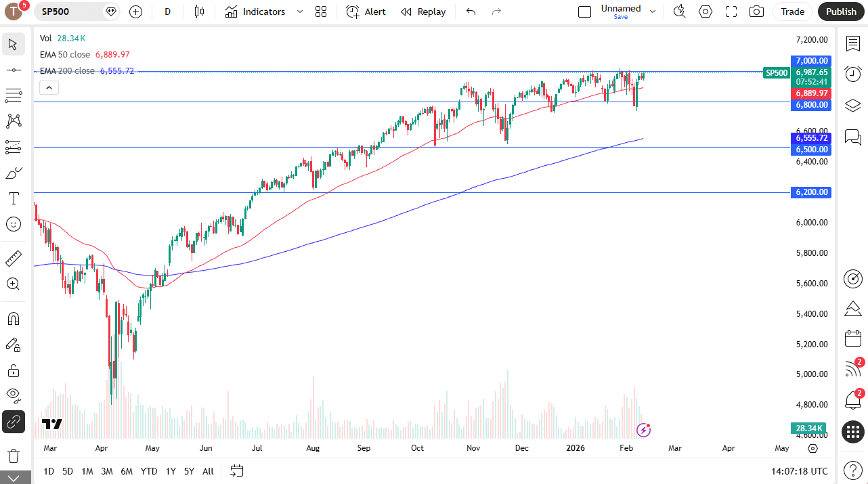Click the SP500 symbol search box
The height and width of the screenshot is (484, 868).
(78, 12)
